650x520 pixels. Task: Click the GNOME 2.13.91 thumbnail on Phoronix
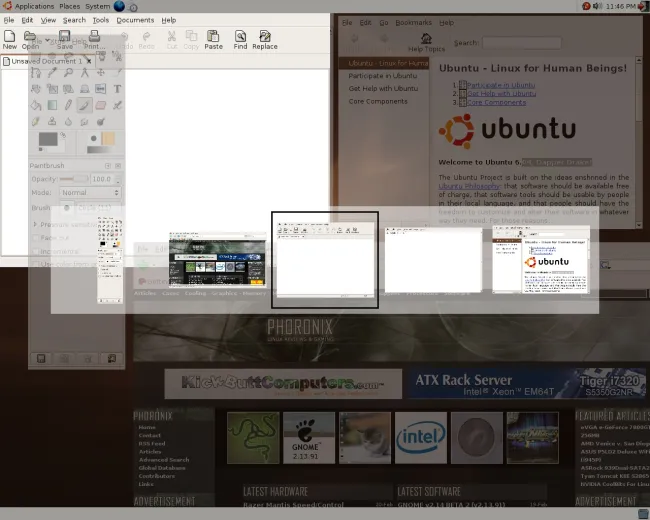tap(309, 438)
